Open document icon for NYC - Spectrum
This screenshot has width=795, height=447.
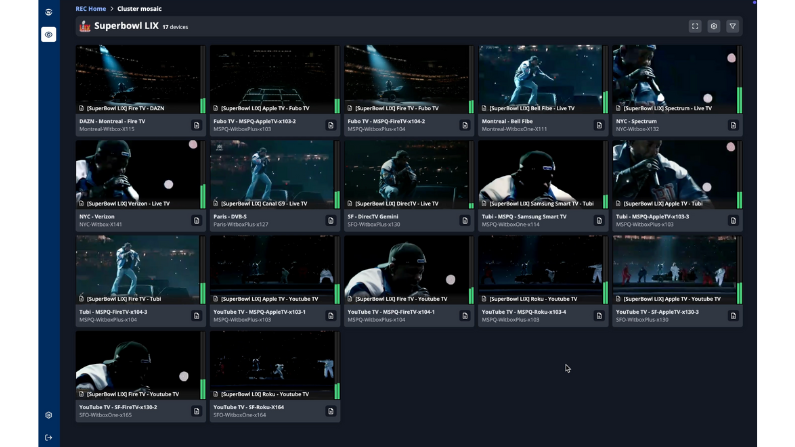click(x=733, y=125)
